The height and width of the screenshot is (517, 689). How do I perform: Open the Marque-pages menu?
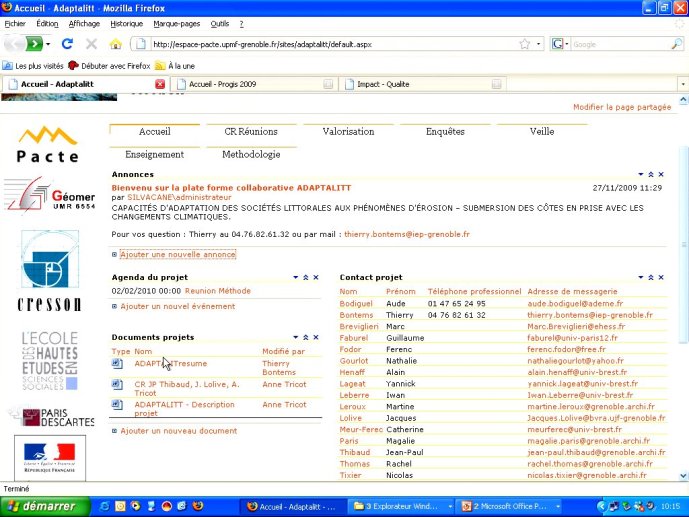pyautogui.click(x=177, y=24)
